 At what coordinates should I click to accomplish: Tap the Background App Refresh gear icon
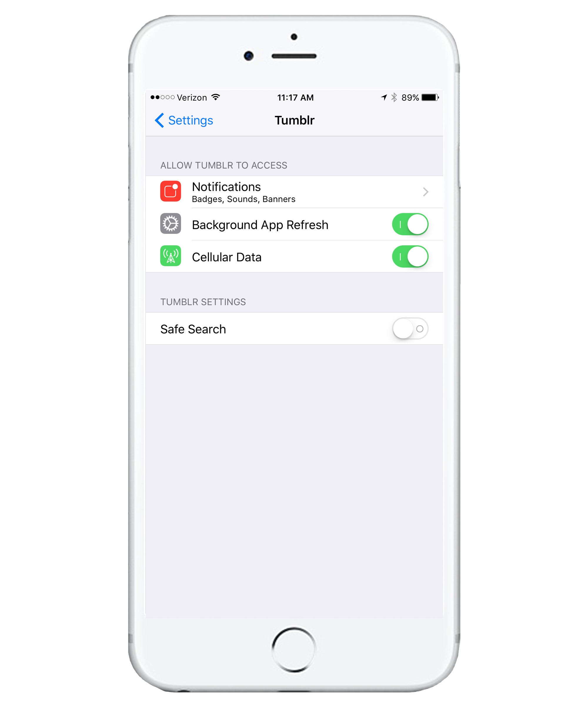170,224
